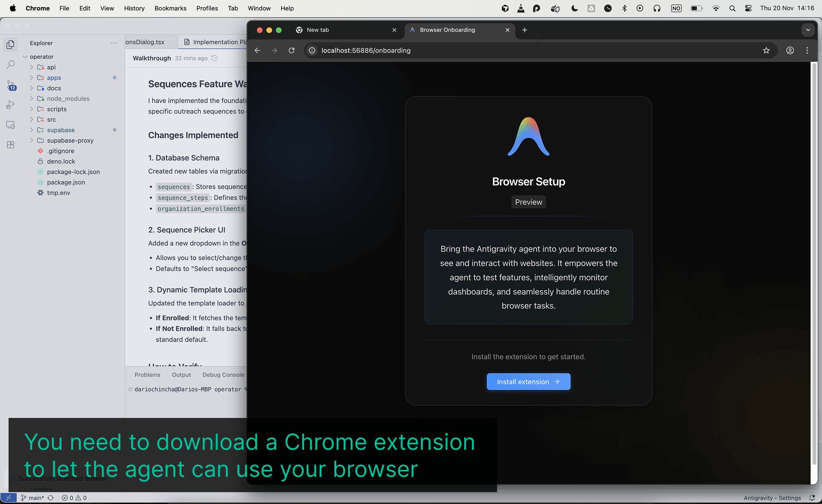Click the NO input source indicator
The width and height of the screenshot is (822, 504).
coord(676,8)
